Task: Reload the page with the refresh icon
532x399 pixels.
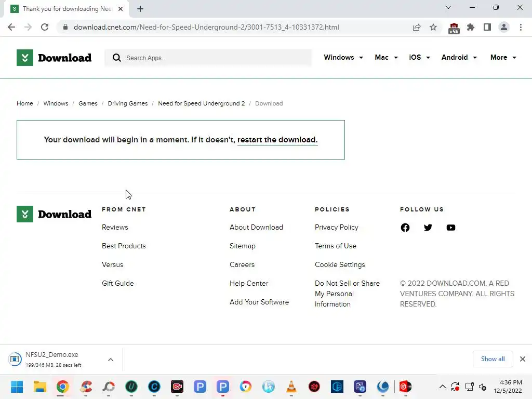Action: point(45,27)
